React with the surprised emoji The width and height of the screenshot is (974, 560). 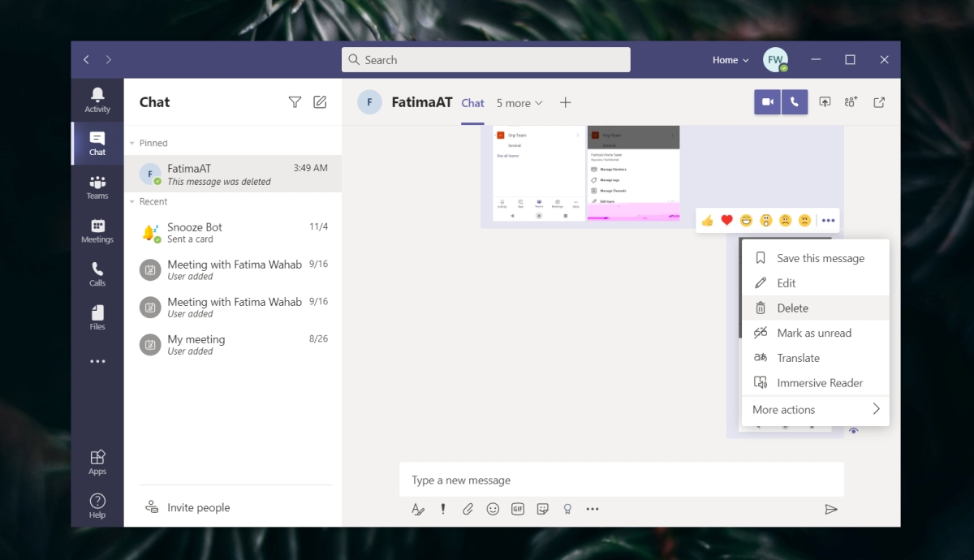pos(766,220)
